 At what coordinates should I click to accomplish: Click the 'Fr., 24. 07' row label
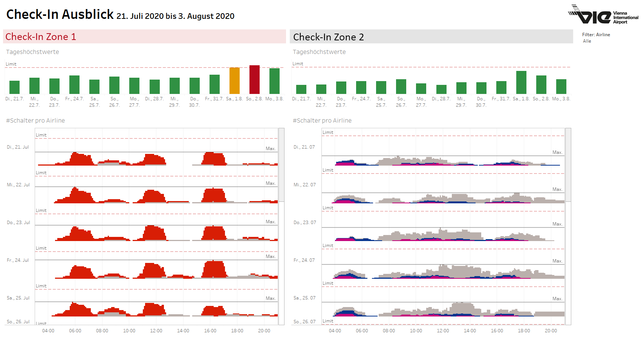304,260
